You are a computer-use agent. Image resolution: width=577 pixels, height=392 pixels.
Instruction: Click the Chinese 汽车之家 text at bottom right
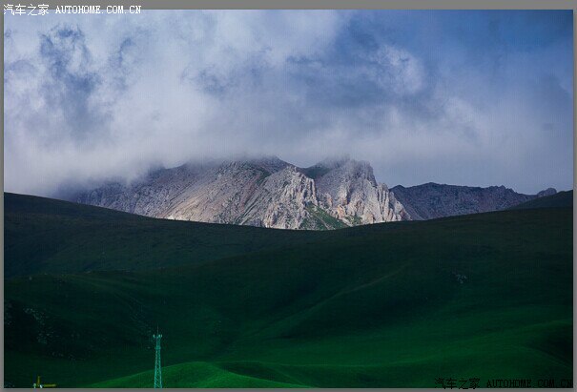tap(459, 383)
